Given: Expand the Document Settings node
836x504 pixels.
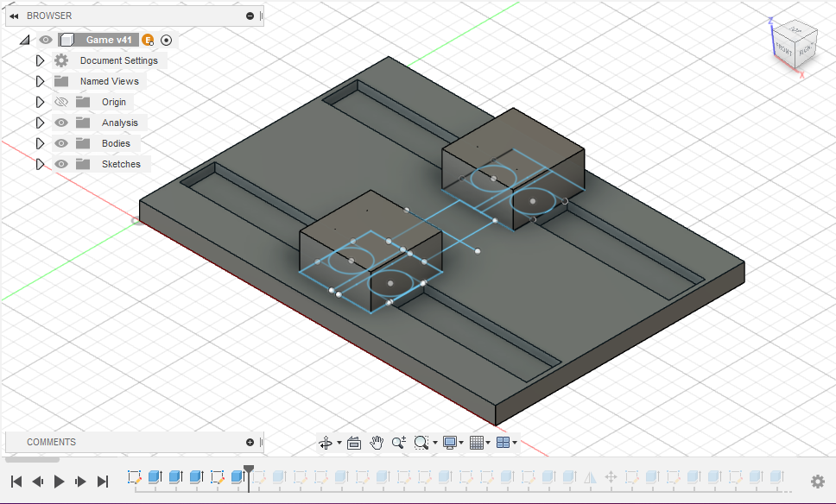Looking at the screenshot, I should point(40,60).
